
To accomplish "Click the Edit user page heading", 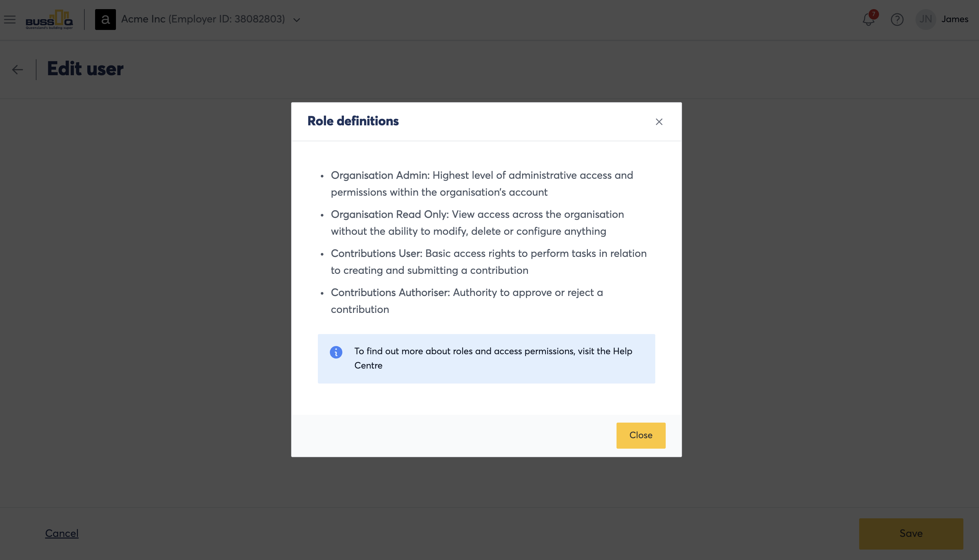I will [x=85, y=69].
